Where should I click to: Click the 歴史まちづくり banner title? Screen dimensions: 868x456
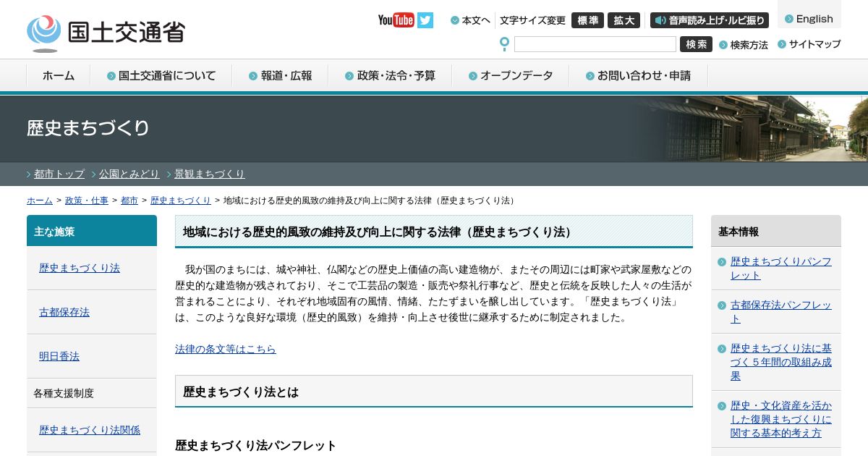click(x=88, y=128)
